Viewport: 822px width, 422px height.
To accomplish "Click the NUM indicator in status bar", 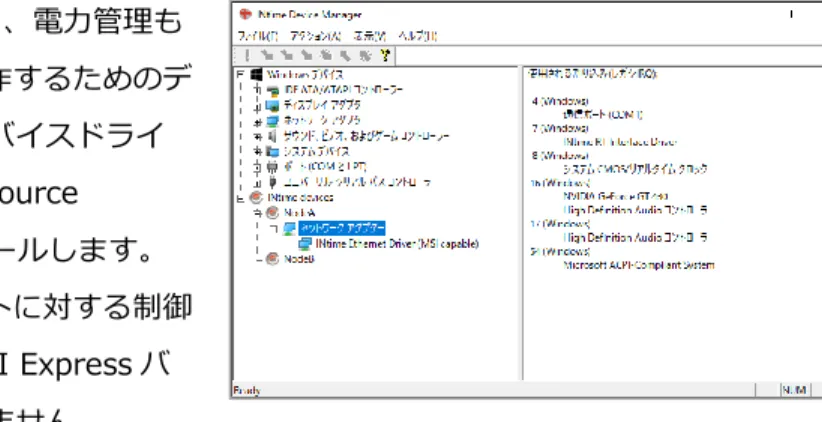I will [795, 390].
